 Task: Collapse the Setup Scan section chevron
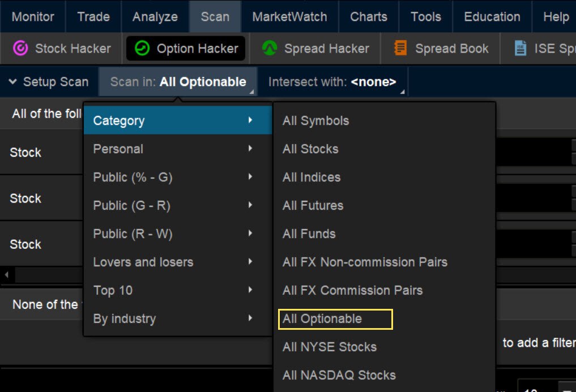[x=12, y=81]
